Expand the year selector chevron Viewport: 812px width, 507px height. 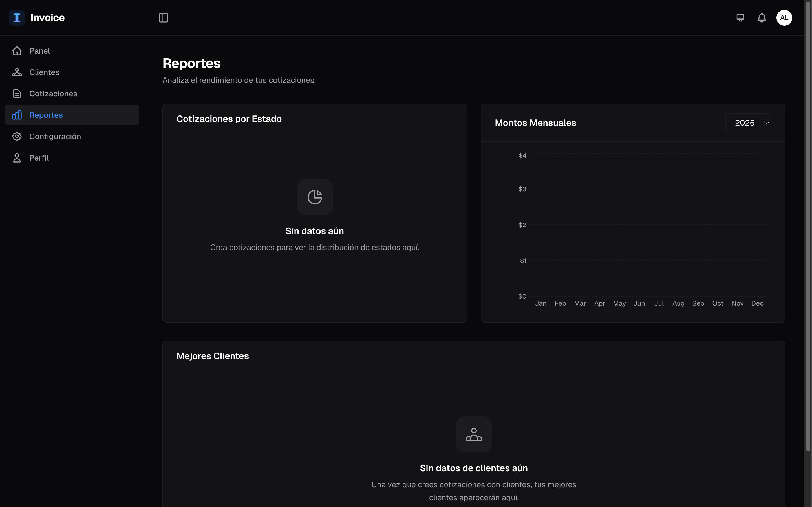click(766, 123)
